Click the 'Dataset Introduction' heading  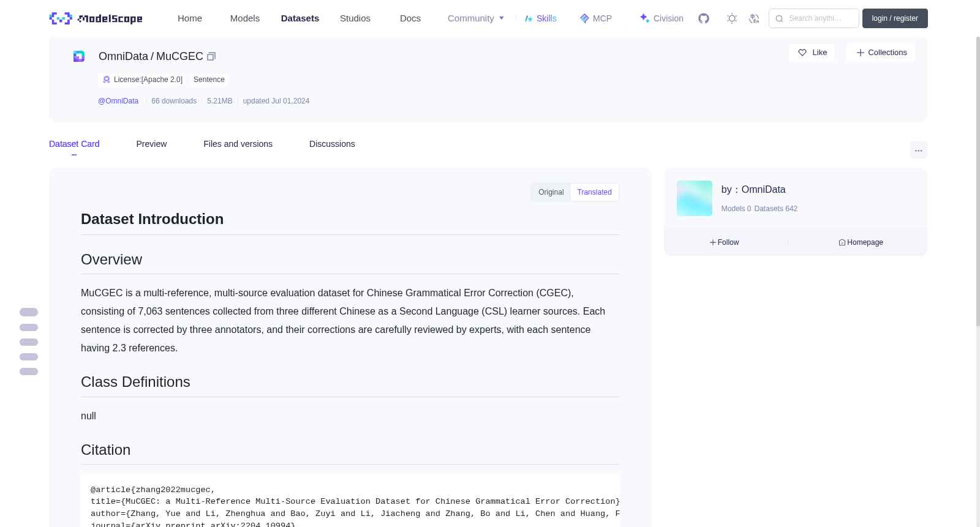point(152,219)
